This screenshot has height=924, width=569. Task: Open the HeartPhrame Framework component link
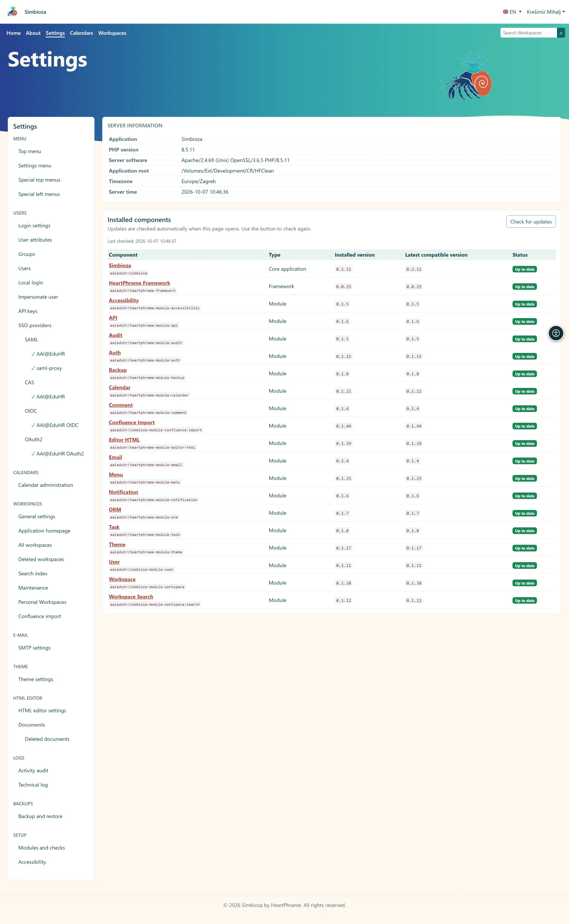(139, 283)
